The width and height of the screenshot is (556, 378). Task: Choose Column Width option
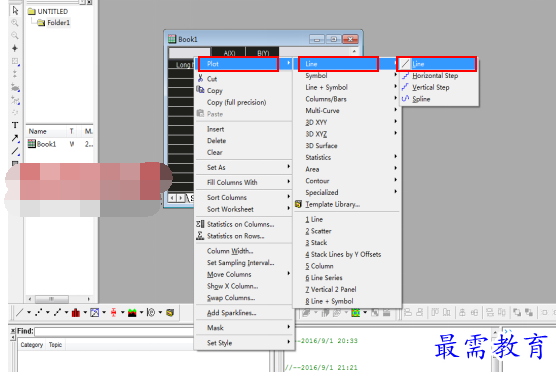244,251
